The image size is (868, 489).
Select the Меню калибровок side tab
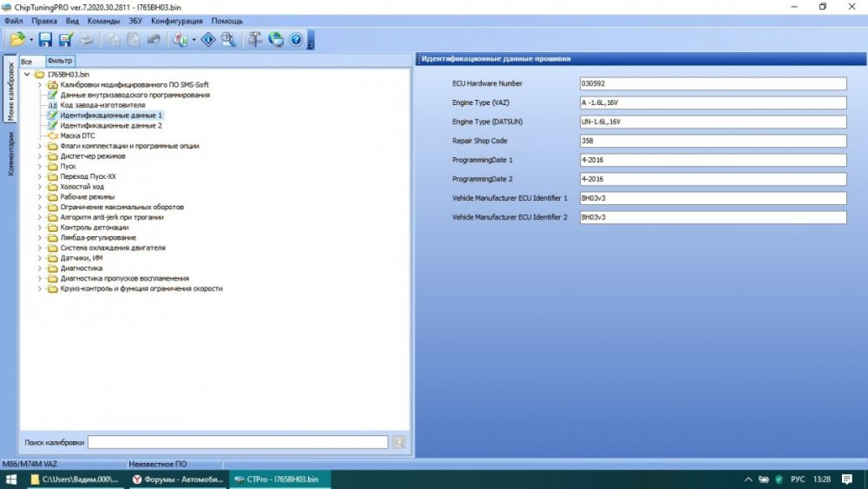[10, 89]
